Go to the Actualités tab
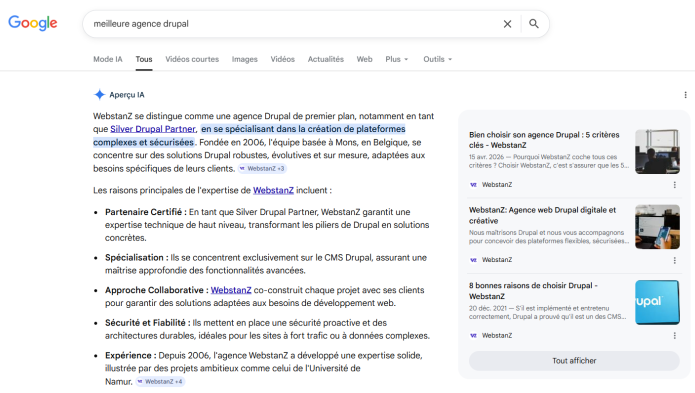 pyautogui.click(x=326, y=59)
